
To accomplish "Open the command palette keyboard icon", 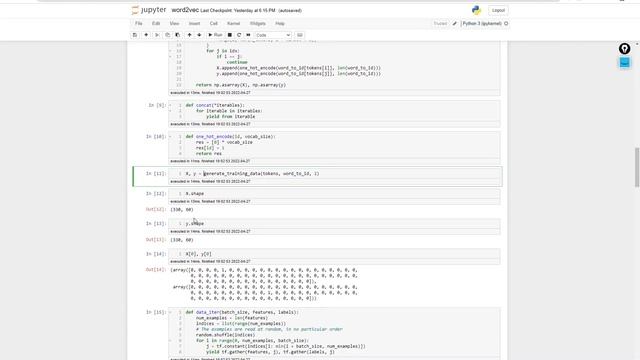I will [300, 35].
